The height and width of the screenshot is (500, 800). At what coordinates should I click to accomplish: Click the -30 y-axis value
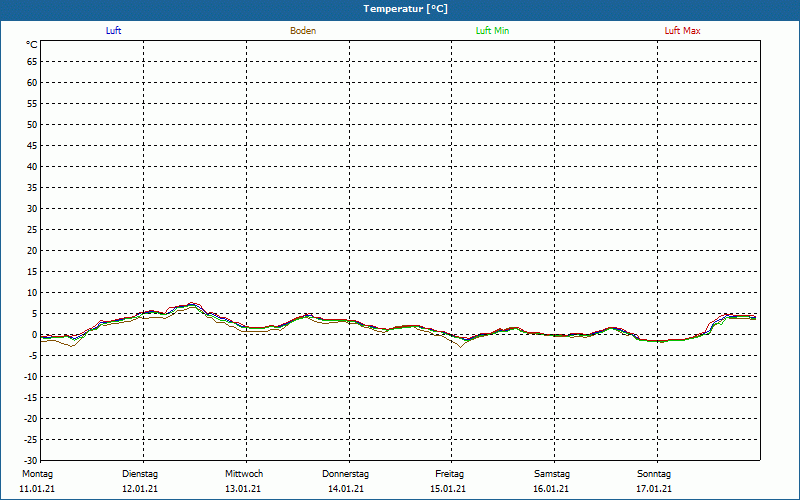(x=31, y=460)
